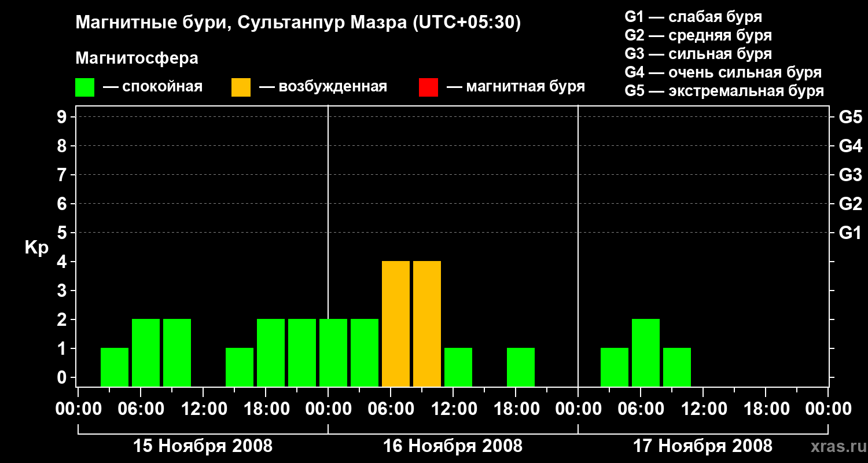Click the Kp axis label

click(x=36, y=248)
